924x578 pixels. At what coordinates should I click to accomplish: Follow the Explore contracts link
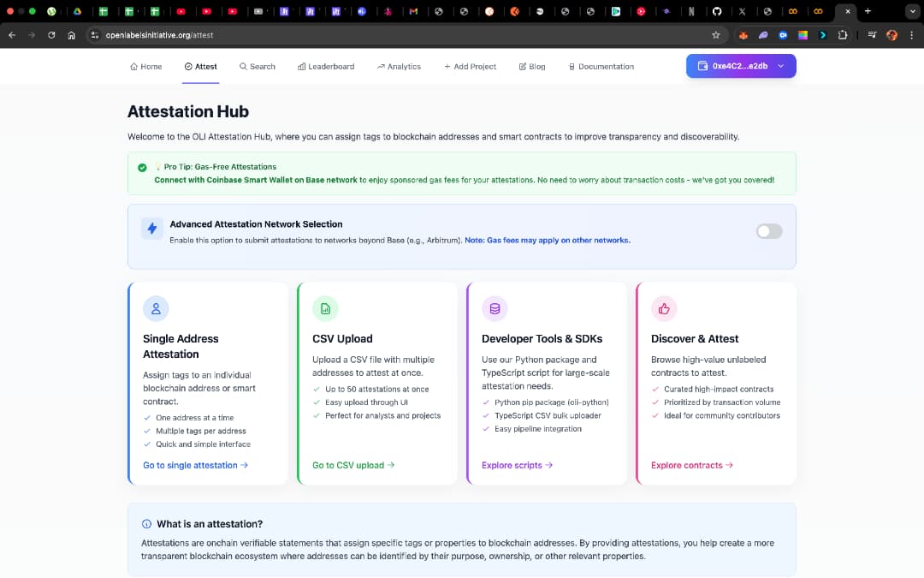(x=692, y=465)
